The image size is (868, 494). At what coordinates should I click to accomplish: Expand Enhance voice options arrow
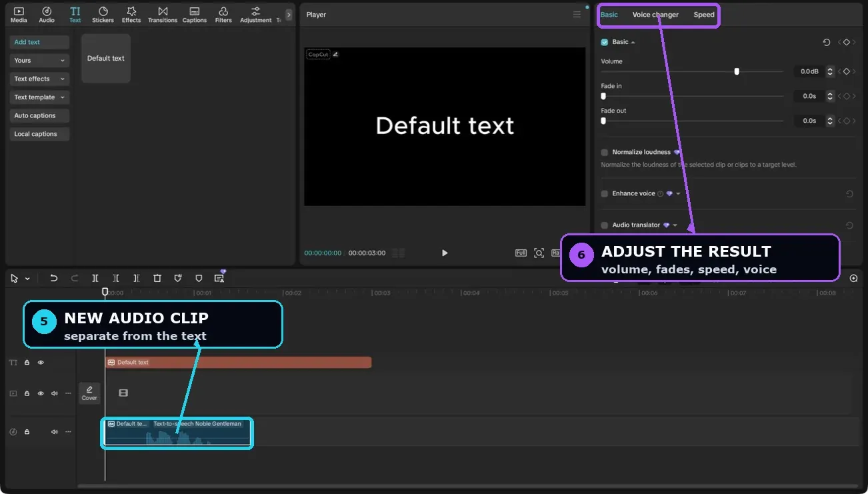click(x=678, y=193)
